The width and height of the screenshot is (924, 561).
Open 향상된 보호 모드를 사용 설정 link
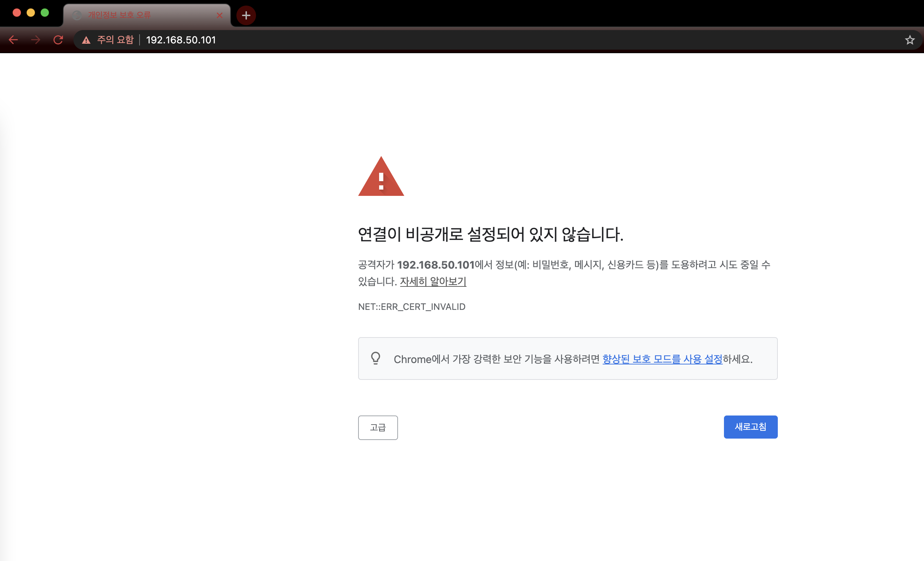662,359
